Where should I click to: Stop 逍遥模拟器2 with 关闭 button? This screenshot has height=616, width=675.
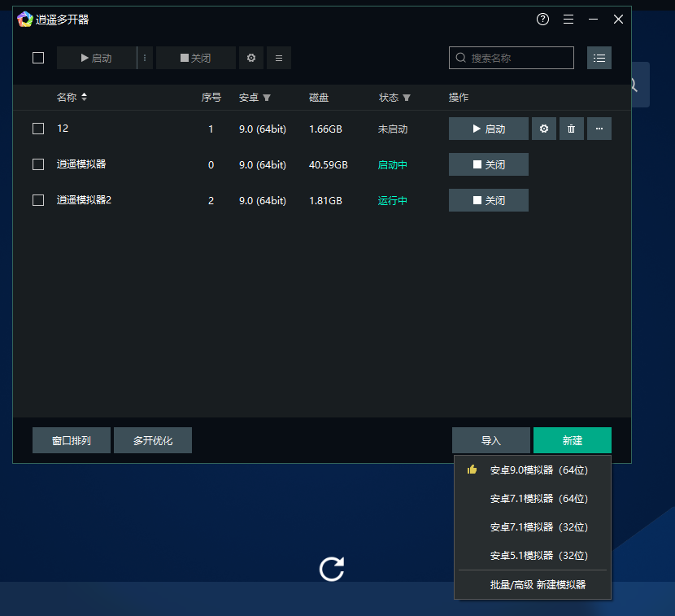(x=489, y=200)
